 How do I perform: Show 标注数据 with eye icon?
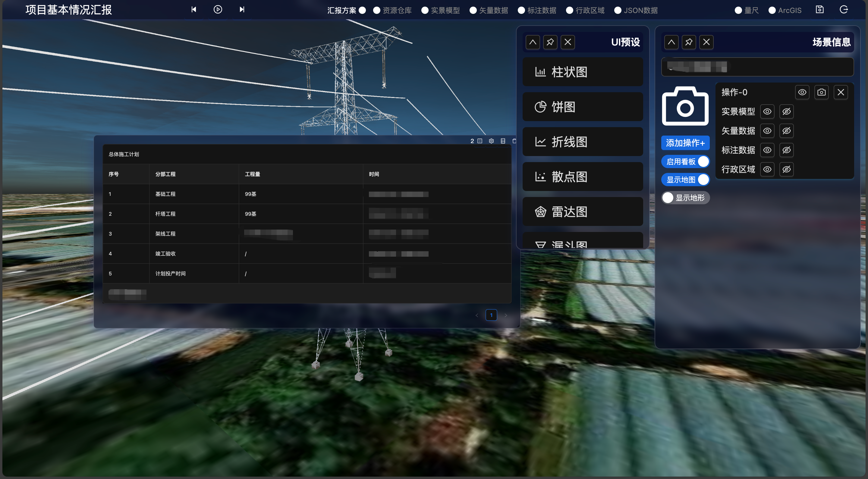[767, 150]
